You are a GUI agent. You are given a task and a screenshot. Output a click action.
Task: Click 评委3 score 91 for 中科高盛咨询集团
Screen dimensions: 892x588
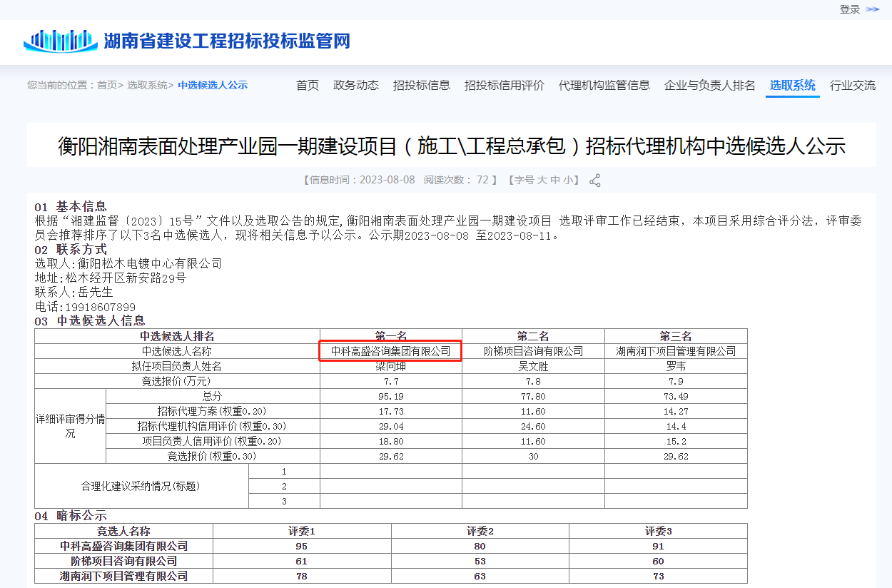point(658,546)
